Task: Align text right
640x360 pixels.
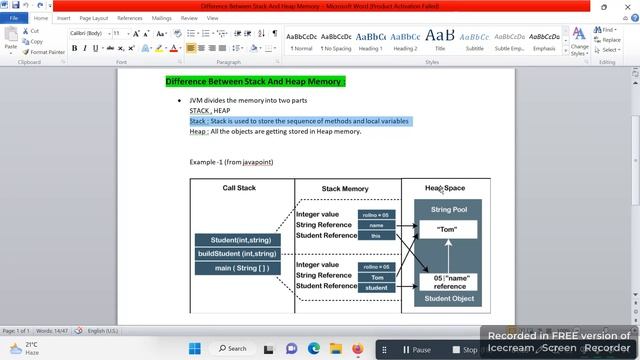Action: click(x=212, y=48)
